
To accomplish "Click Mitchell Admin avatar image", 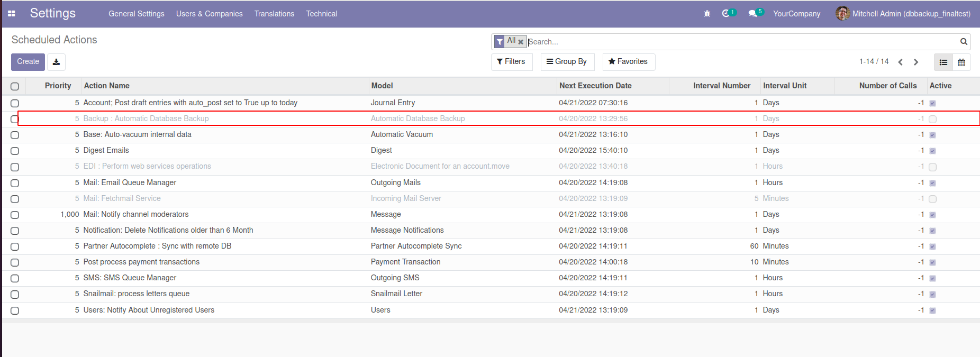I will point(842,13).
